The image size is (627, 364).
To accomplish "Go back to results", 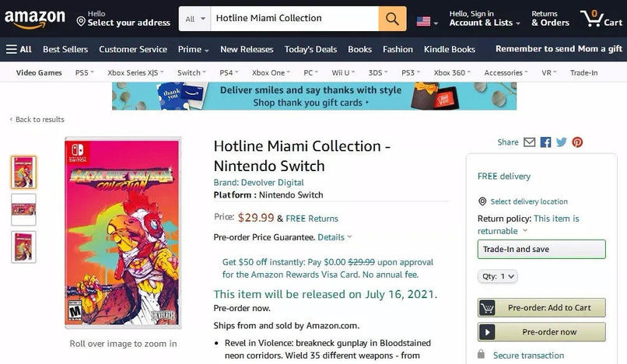I will coord(37,119).
